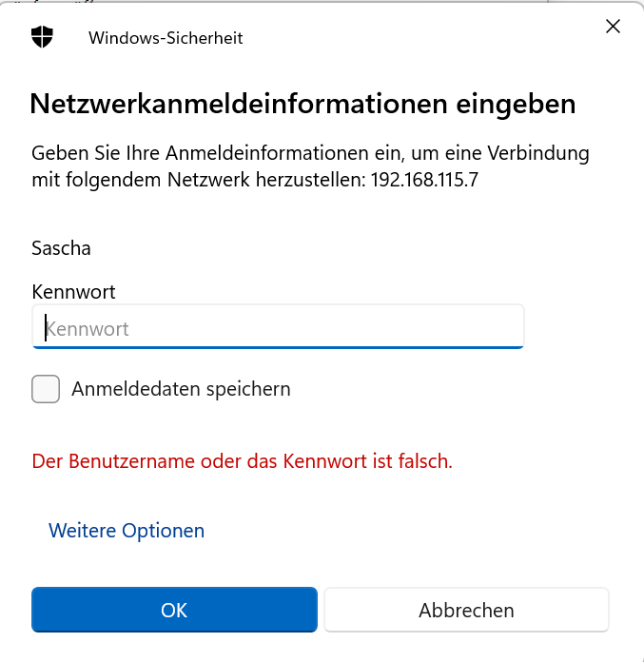The width and height of the screenshot is (644, 662).
Task: Click the red wrong-password error message
Action: [242, 462]
